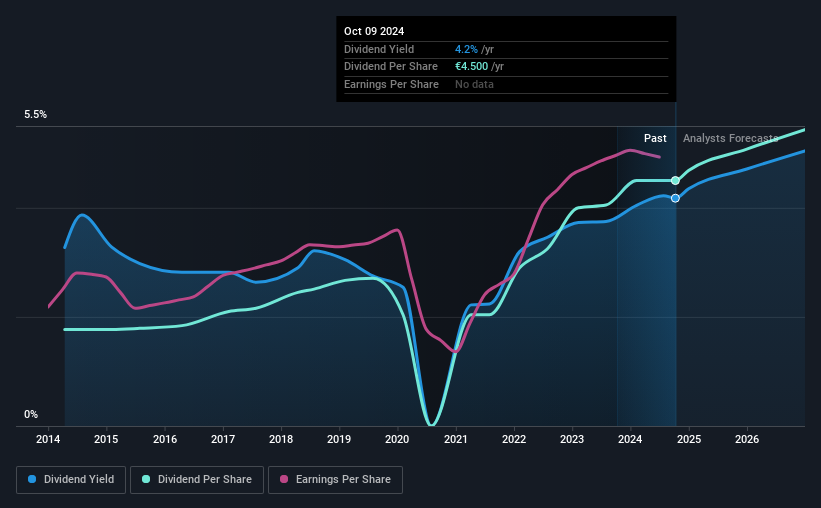Toggle the Dividend Per Share legend button
The height and width of the screenshot is (508, 821).
(197, 480)
